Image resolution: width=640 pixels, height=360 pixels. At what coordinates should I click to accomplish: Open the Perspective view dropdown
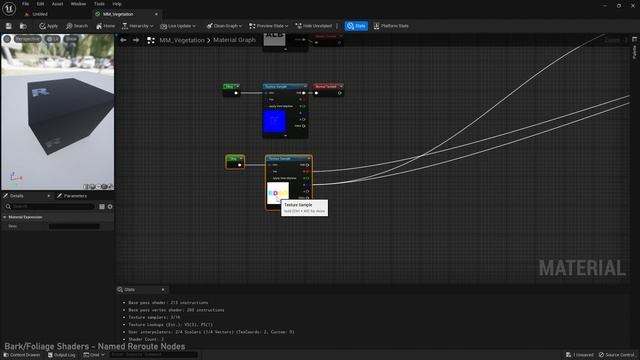[28, 39]
